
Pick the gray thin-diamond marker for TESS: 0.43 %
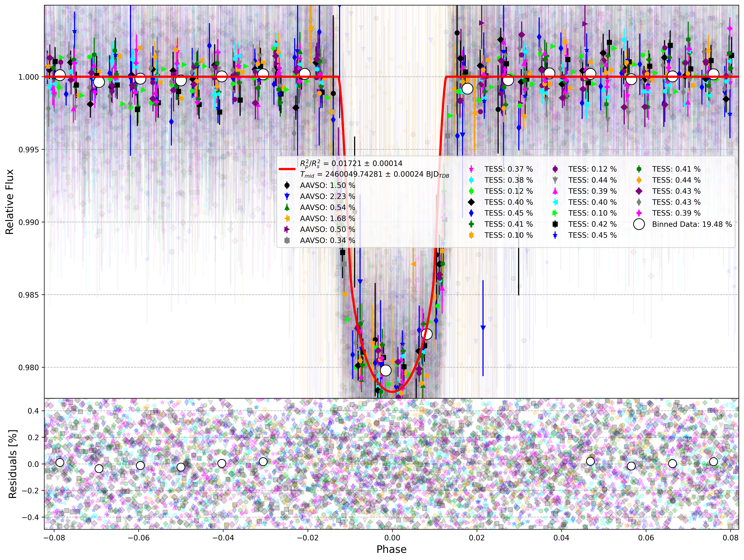639,202
